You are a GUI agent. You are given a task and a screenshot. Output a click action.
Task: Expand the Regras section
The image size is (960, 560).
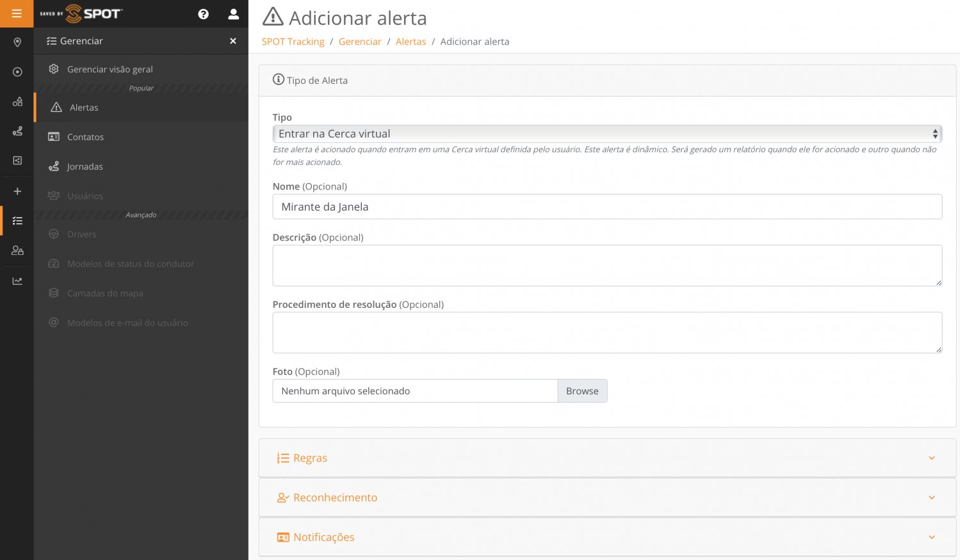[606, 458]
